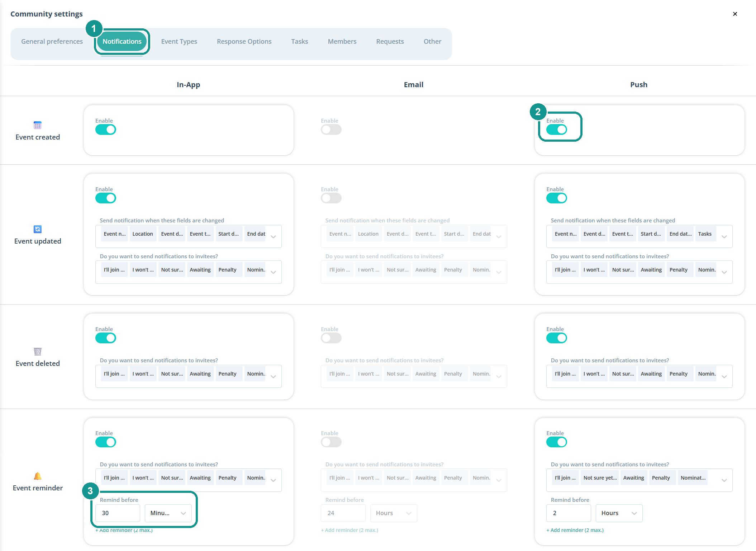Toggle In-App enable for Event updated
This screenshot has height=551, width=756.
coord(106,198)
